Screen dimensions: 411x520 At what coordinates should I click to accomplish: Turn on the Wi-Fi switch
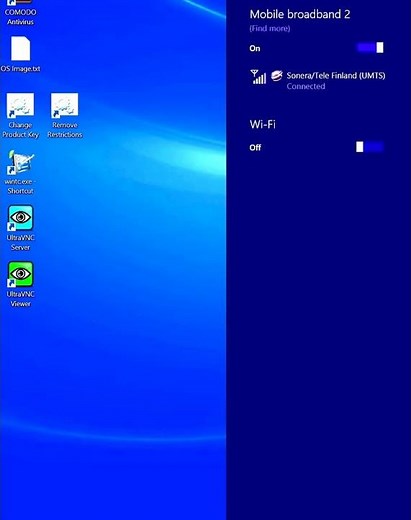[x=370, y=147]
